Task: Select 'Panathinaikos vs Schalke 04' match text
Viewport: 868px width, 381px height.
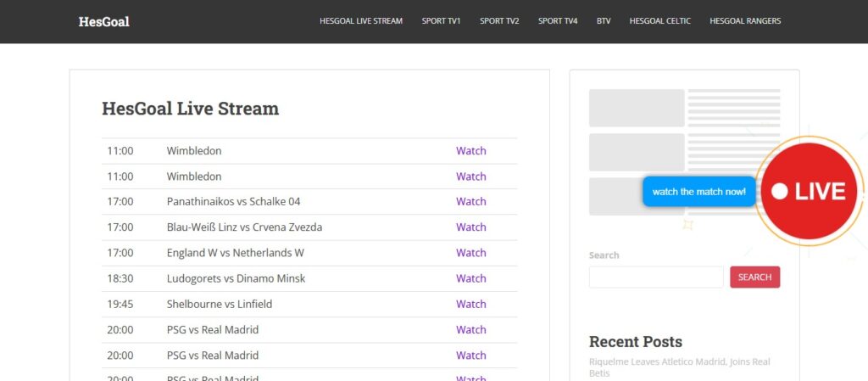Action: pos(234,202)
